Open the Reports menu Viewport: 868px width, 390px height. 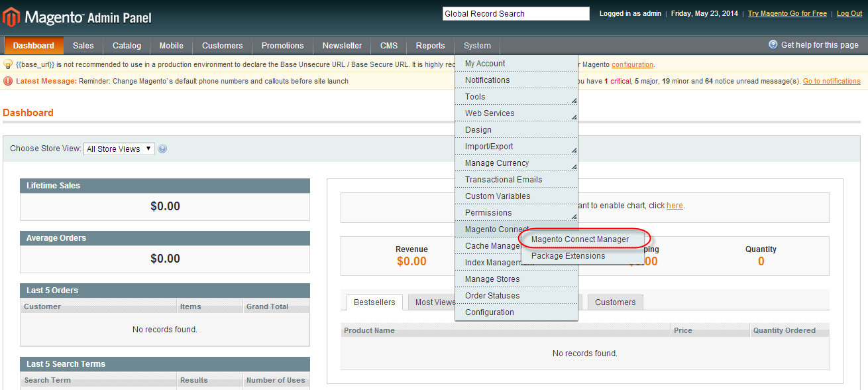pos(431,46)
